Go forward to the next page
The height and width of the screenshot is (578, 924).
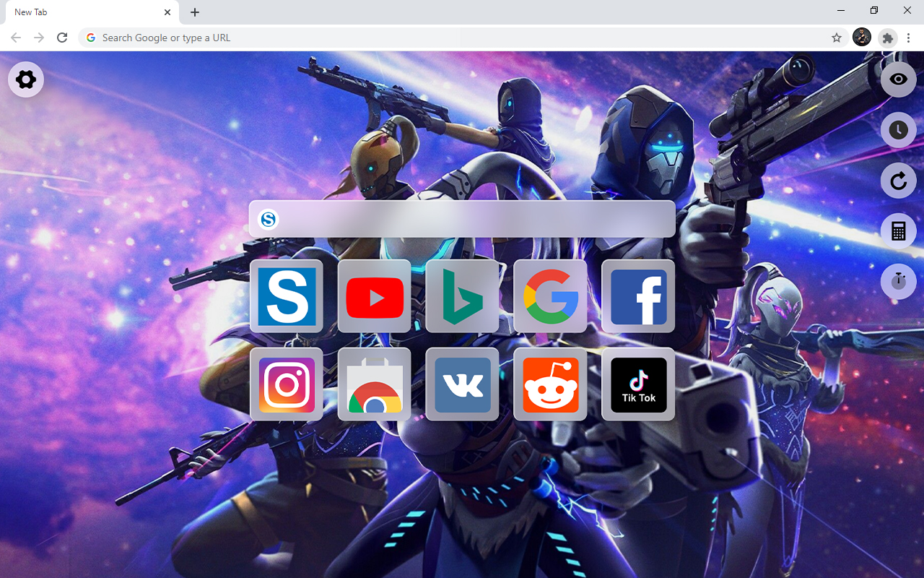click(39, 38)
